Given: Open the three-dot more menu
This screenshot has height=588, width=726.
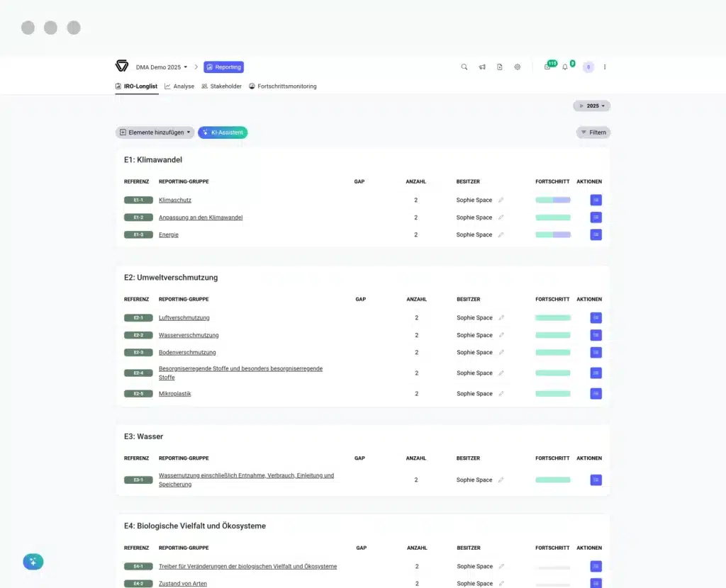Looking at the screenshot, I should click(x=605, y=67).
